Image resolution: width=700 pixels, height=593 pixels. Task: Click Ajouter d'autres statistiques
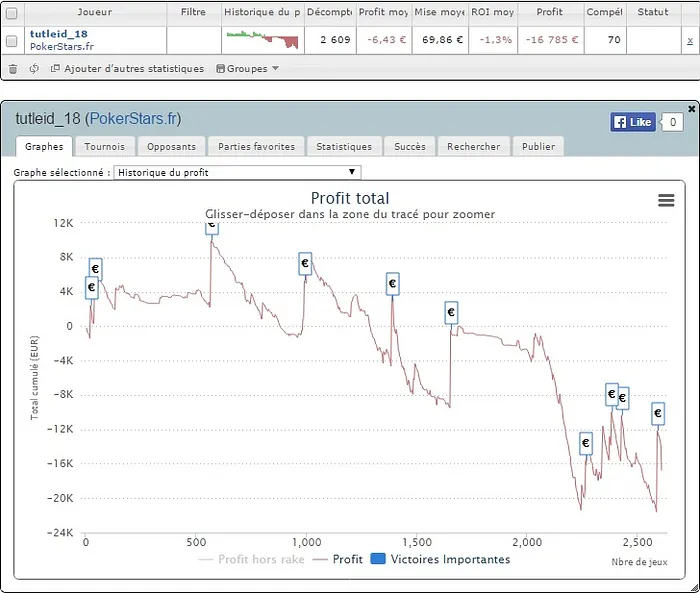point(127,69)
